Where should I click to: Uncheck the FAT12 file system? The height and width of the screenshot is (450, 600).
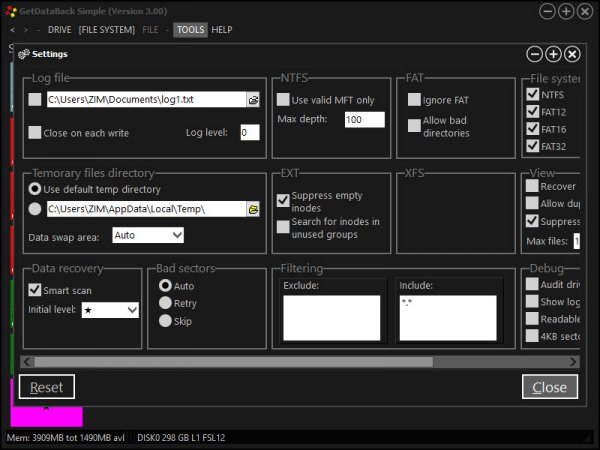[533, 111]
